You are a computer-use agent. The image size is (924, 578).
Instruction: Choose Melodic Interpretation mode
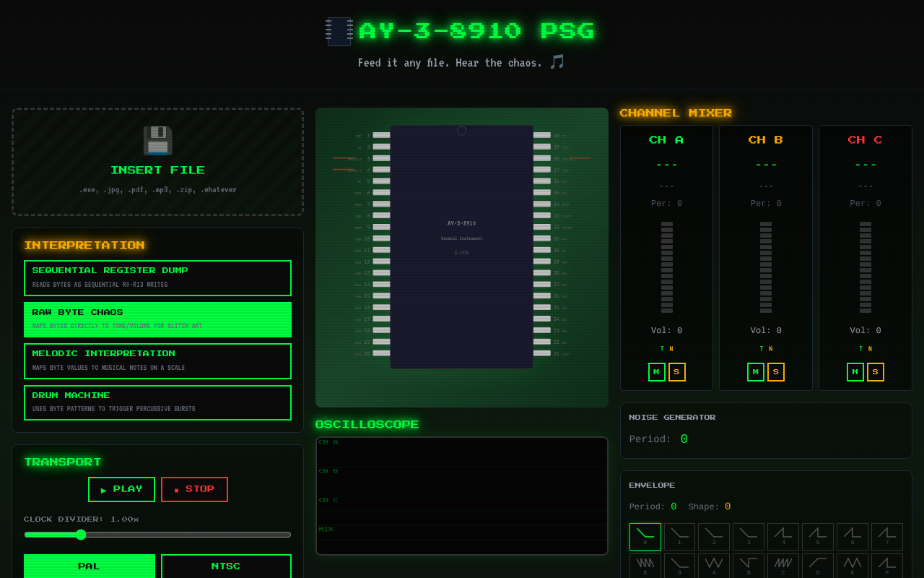(157, 361)
